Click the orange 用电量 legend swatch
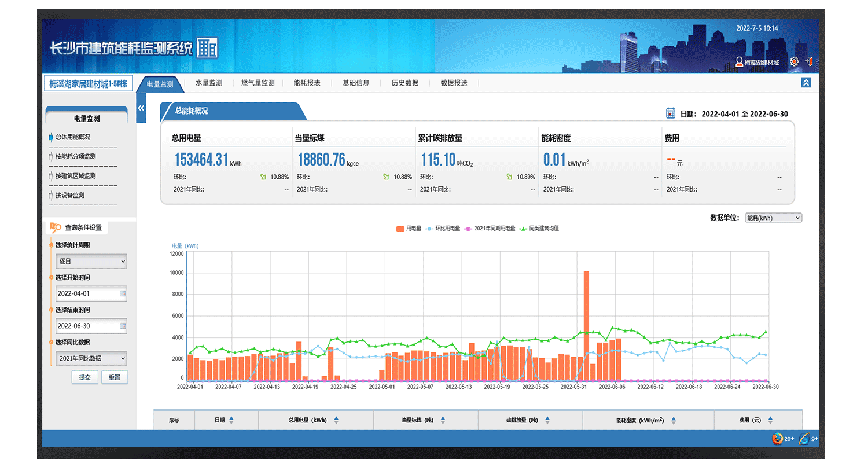This screenshot has width=868, height=463. (x=400, y=229)
